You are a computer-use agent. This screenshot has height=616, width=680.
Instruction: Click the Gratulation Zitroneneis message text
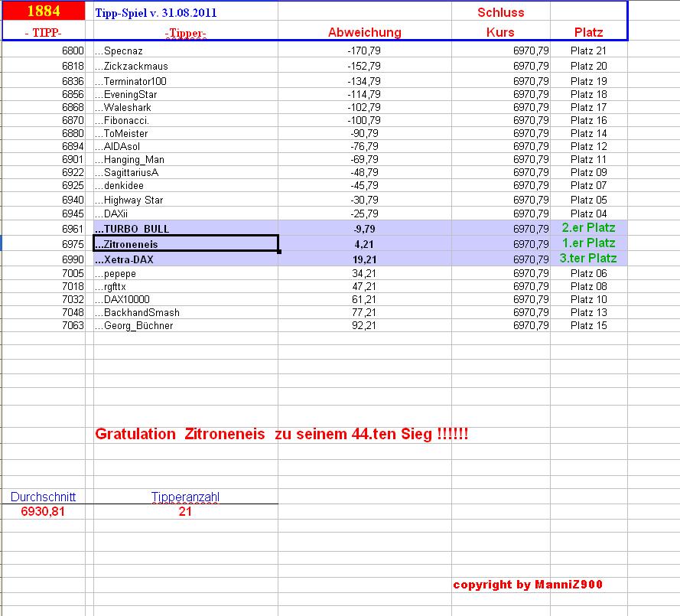(x=281, y=434)
